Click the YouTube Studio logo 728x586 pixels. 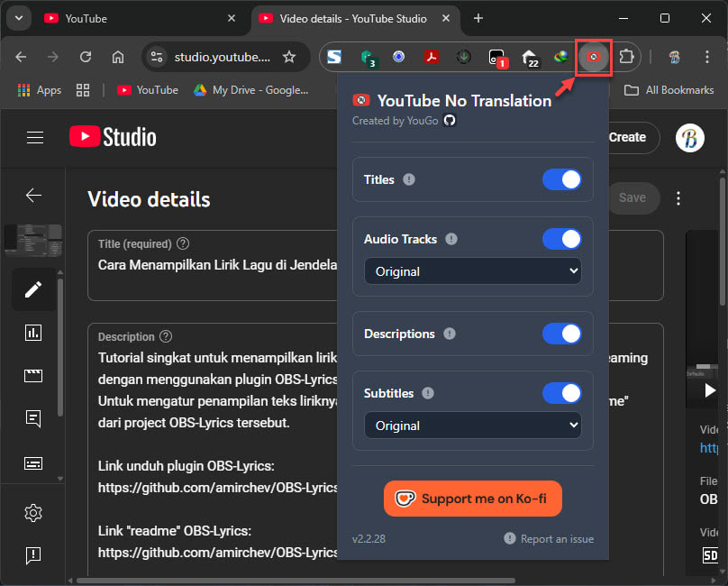tap(113, 137)
